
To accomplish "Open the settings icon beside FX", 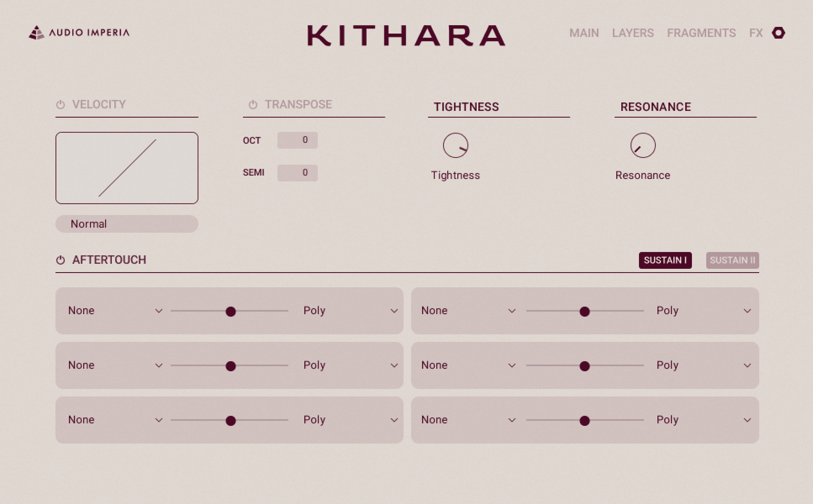I will (779, 33).
